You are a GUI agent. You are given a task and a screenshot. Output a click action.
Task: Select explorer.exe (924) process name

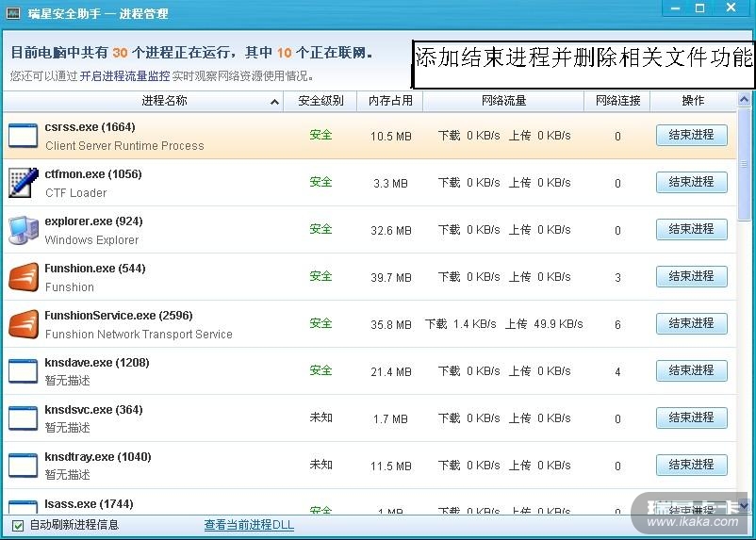tap(93, 221)
